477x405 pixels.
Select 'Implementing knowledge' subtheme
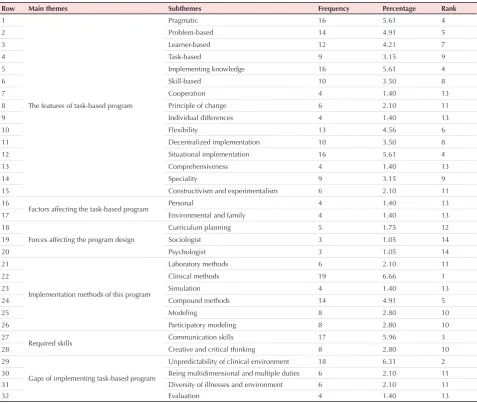pyautogui.click(x=206, y=69)
